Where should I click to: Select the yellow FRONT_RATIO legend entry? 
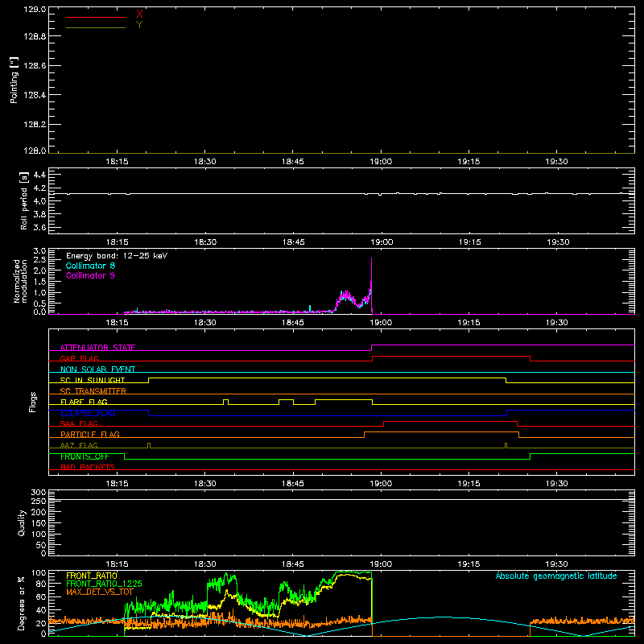click(x=92, y=576)
